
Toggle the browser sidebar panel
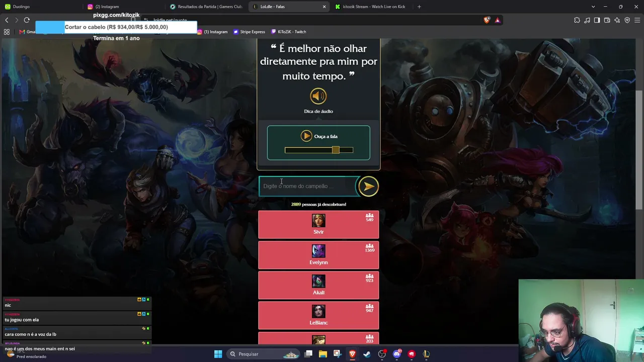tap(597, 20)
